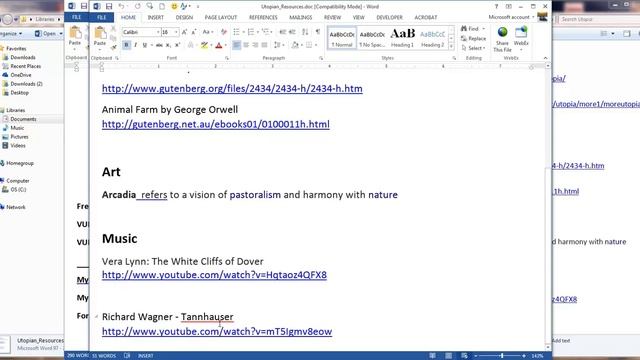
Task: Apply subscript formatting
Action: point(168,45)
